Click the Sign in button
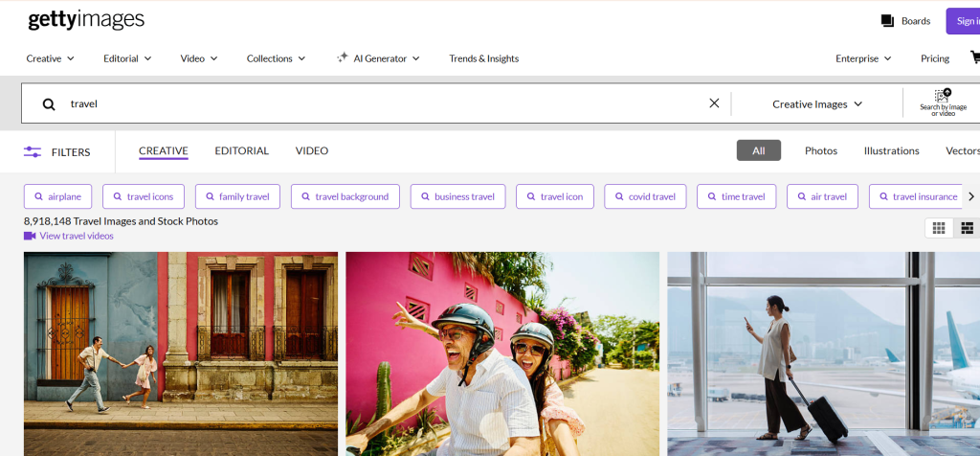This screenshot has height=456, width=980. tap(963, 21)
